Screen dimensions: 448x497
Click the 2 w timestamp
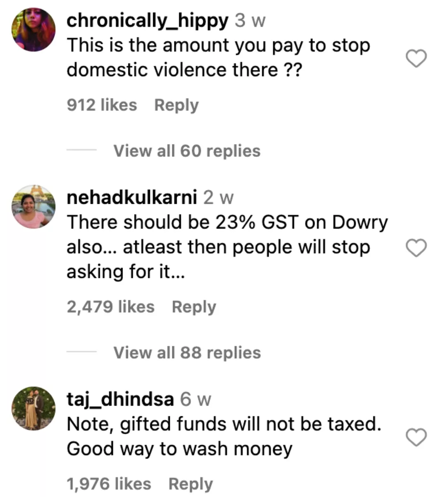click(218, 197)
